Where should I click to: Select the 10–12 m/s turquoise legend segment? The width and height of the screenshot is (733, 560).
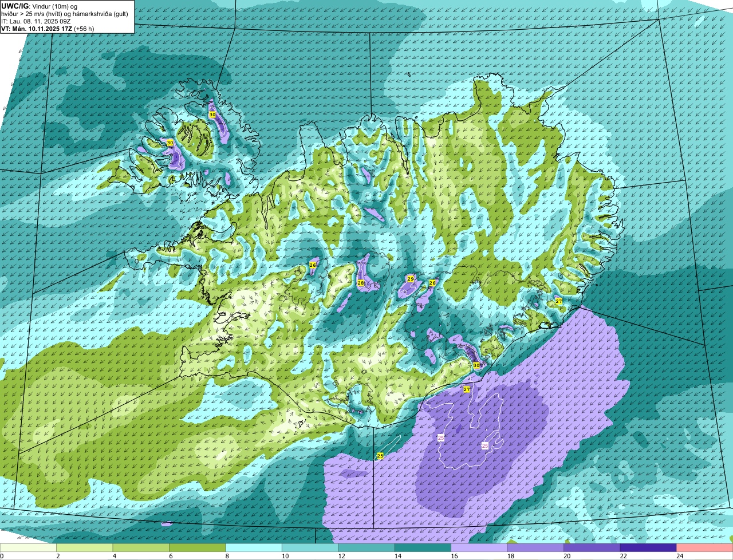point(310,547)
